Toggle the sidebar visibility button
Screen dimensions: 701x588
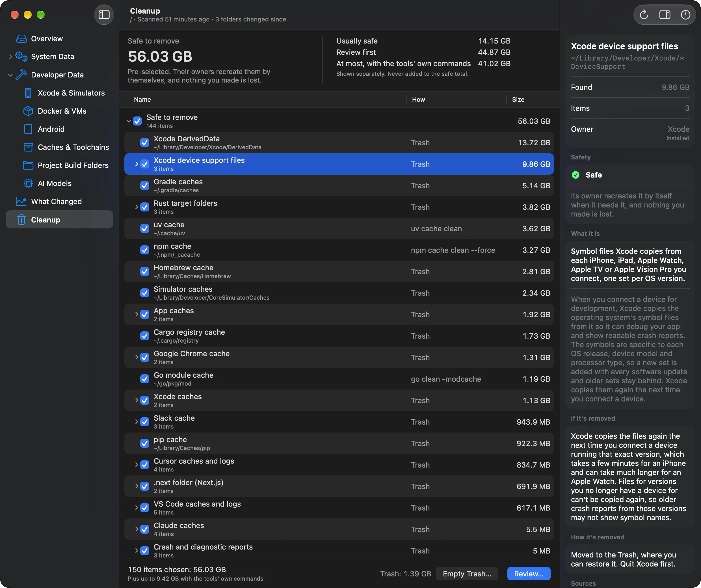point(104,15)
